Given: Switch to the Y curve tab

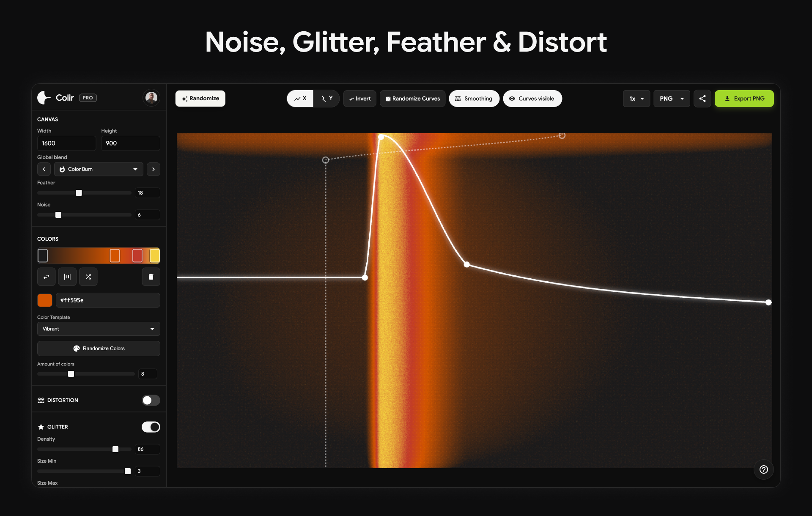Looking at the screenshot, I should (326, 99).
